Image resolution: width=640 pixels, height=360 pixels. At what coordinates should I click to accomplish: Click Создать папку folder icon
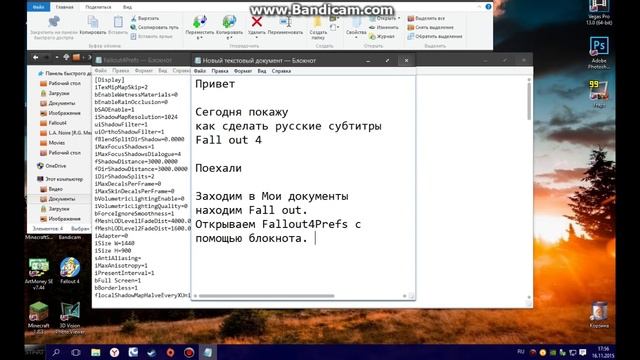(318, 22)
